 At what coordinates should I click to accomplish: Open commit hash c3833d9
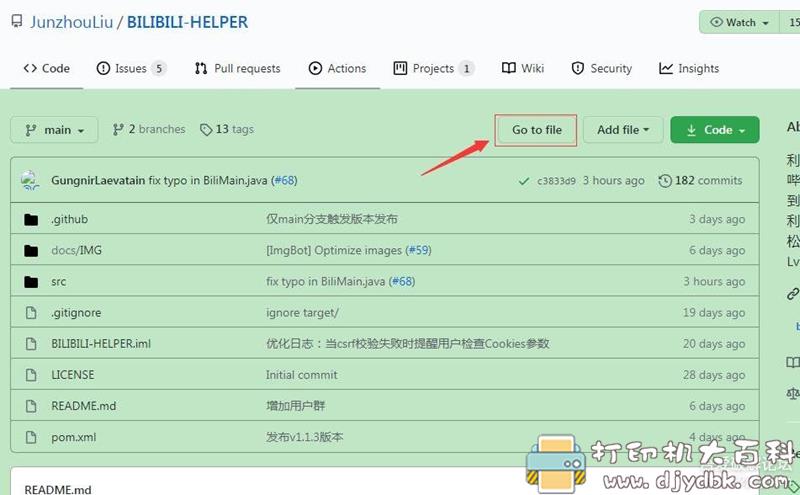(556, 181)
